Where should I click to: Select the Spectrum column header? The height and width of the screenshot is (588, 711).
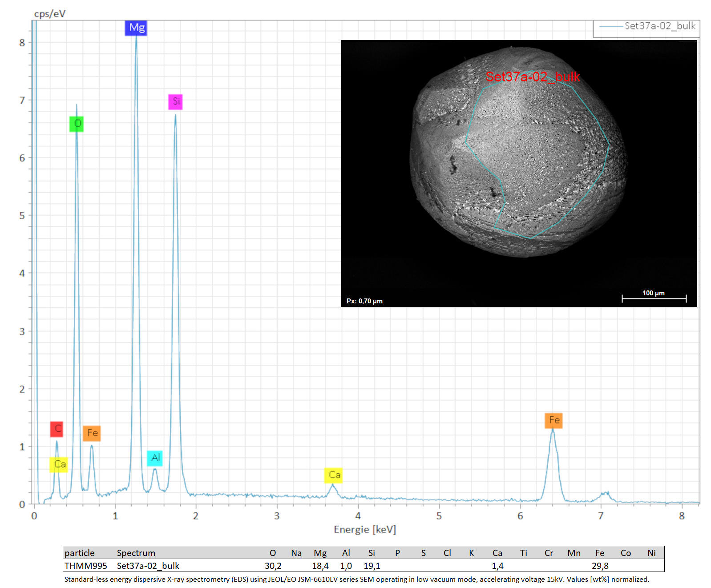click(136, 553)
